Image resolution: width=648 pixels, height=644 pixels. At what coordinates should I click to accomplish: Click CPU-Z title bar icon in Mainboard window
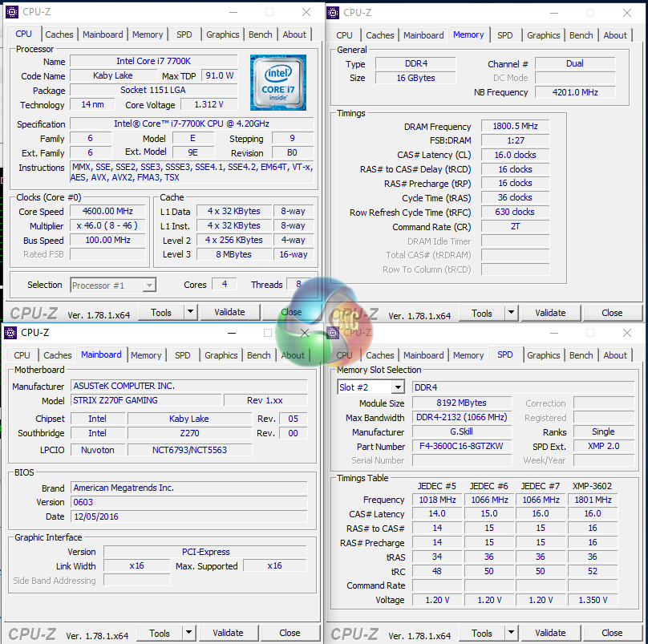pyautogui.click(x=10, y=332)
